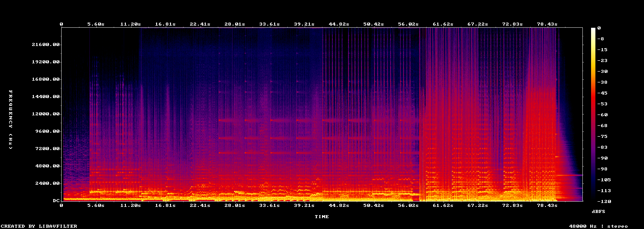Screen dimensions: 644x229
Task: Click the CREATED BY LIBAVFILTER text
Action: 39,226
